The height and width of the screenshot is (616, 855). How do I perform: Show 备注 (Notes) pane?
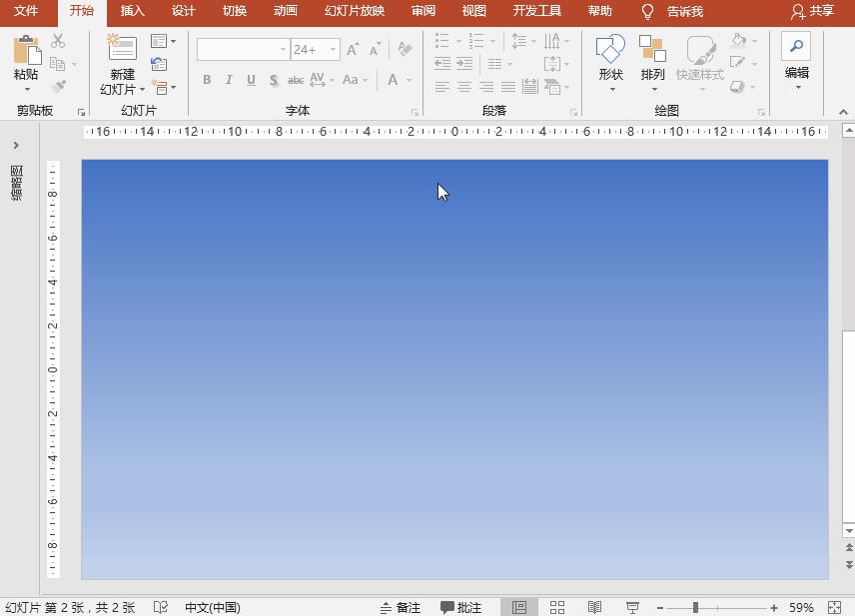401,606
